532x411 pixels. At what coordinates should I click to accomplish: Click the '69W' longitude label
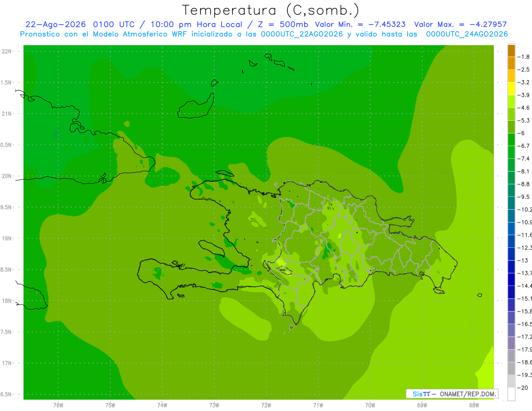(x=422, y=406)
